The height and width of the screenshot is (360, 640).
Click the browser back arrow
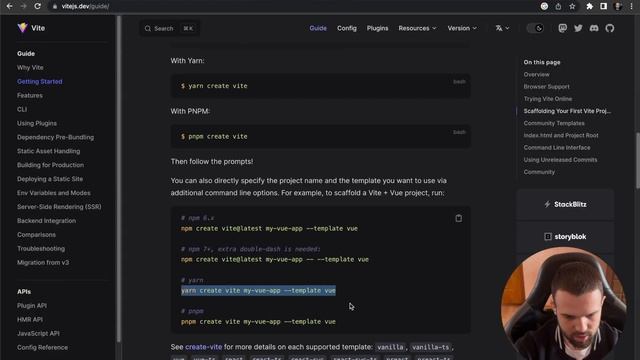(9, 6)
